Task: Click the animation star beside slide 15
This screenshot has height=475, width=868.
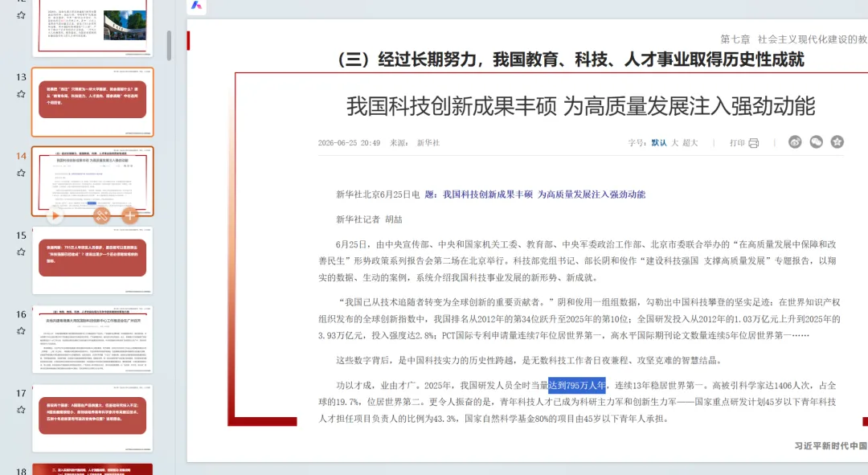Action: [x=21, y=252]
